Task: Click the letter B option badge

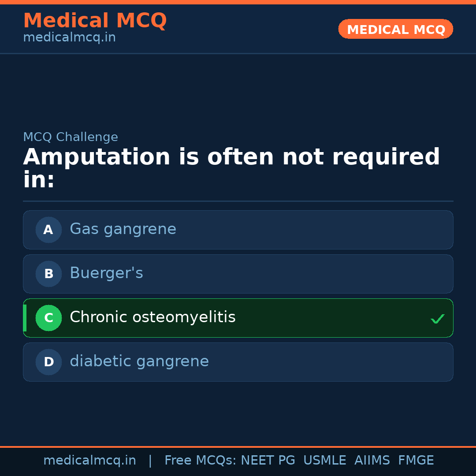Action: point(48,274)
